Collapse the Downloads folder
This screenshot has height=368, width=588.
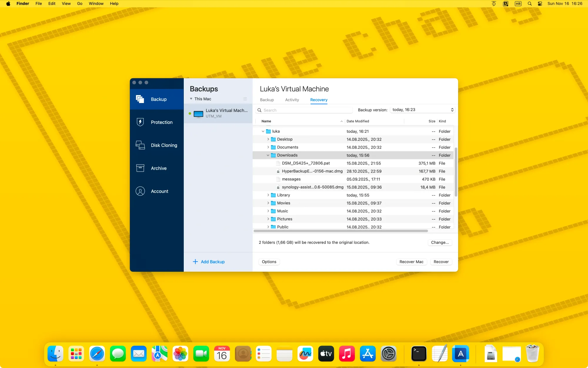[x=268, y=155]
